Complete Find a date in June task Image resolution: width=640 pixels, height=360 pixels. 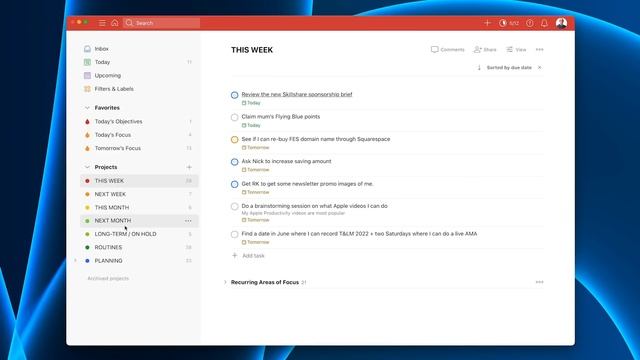(x=234, y=235)
